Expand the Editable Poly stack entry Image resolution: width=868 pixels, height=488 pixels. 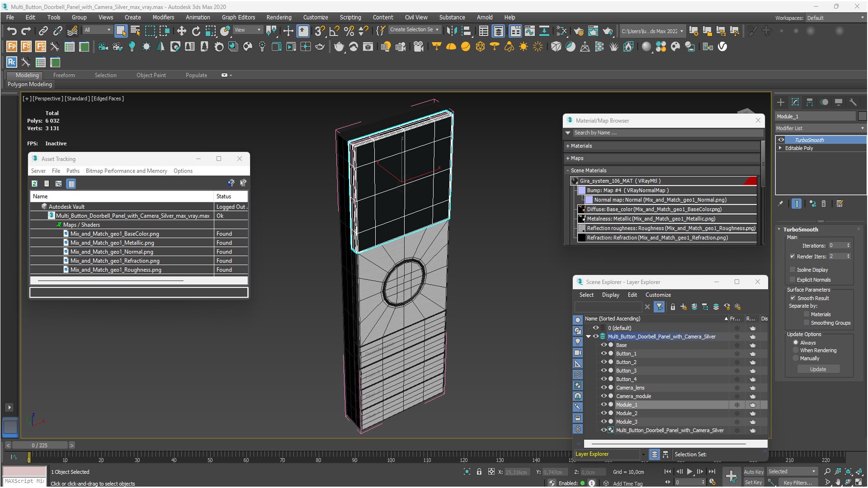pos(780,148)
